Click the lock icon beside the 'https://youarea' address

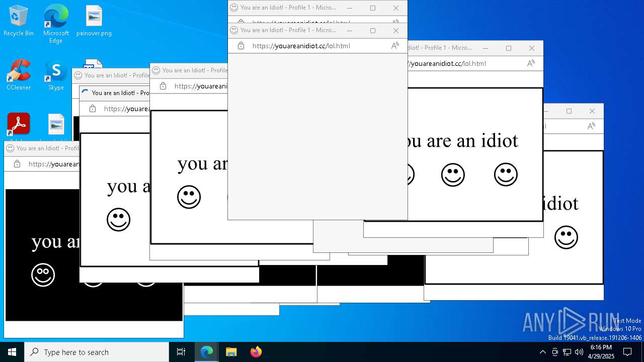(93, 109)
